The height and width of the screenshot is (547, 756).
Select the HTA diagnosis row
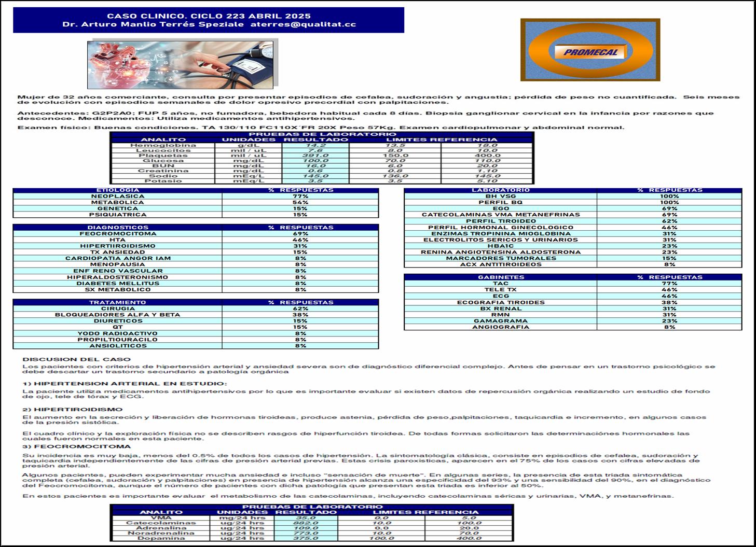pyautogui.click(x=196, y=240)
